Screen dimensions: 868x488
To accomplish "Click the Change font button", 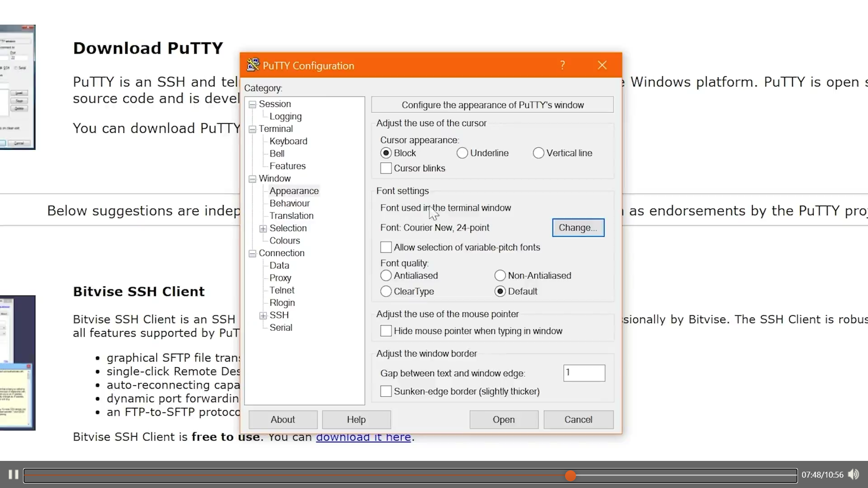I will click(578, 228).
